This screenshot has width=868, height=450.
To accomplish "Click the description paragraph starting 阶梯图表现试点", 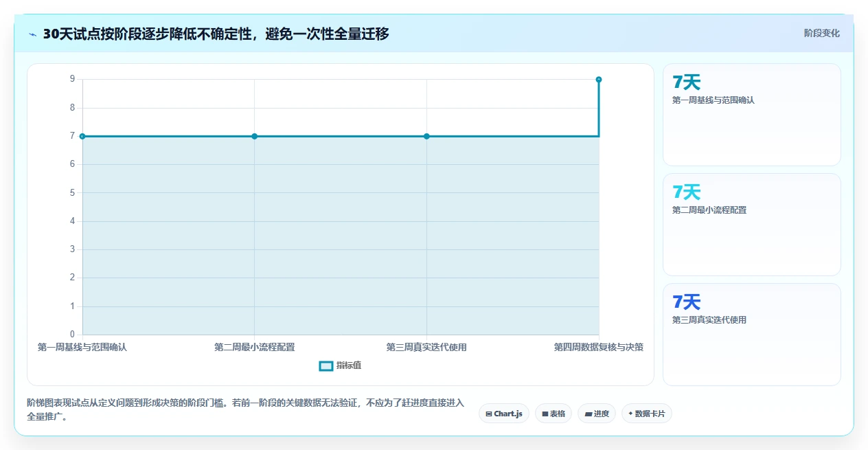I will (246, 409).
